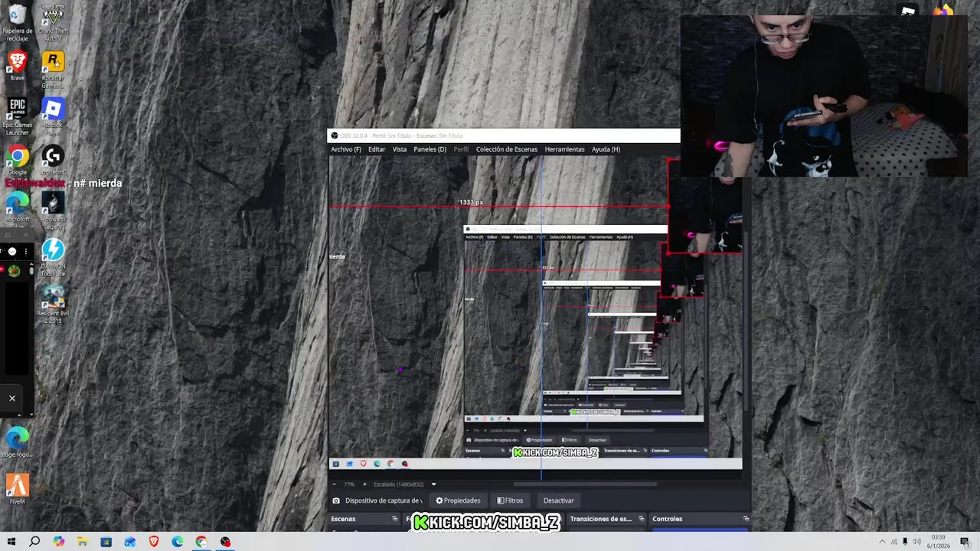
Task: Launch Grand Theft Auto V shortcut
Action: tap(52, 23)
